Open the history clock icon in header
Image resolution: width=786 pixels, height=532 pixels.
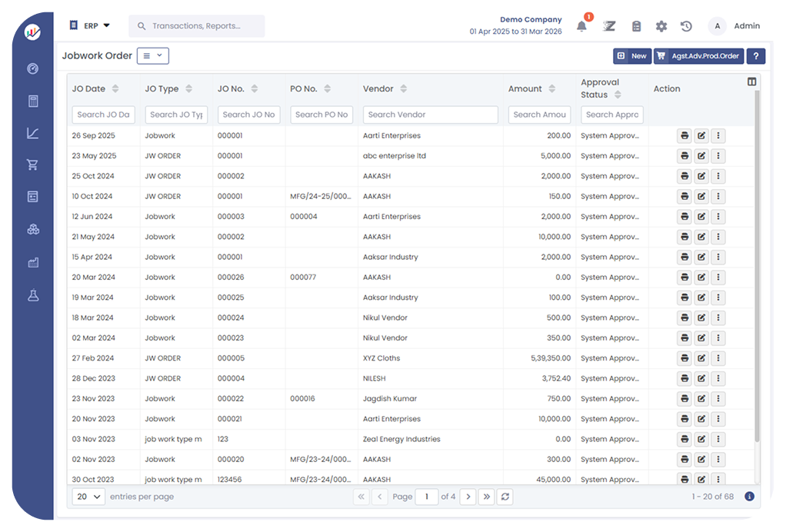point(686,26)
